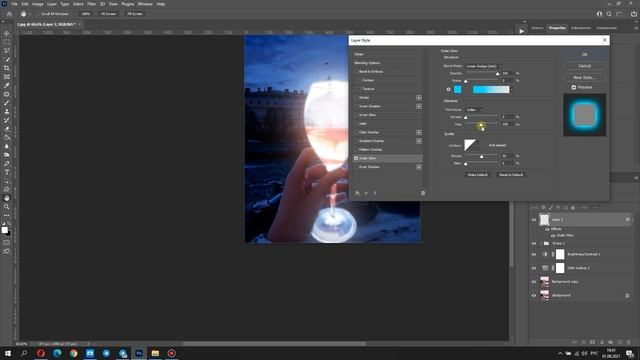This screenshot has width=640, height=360.
Task: Select the Type tool
Action: 7,172
